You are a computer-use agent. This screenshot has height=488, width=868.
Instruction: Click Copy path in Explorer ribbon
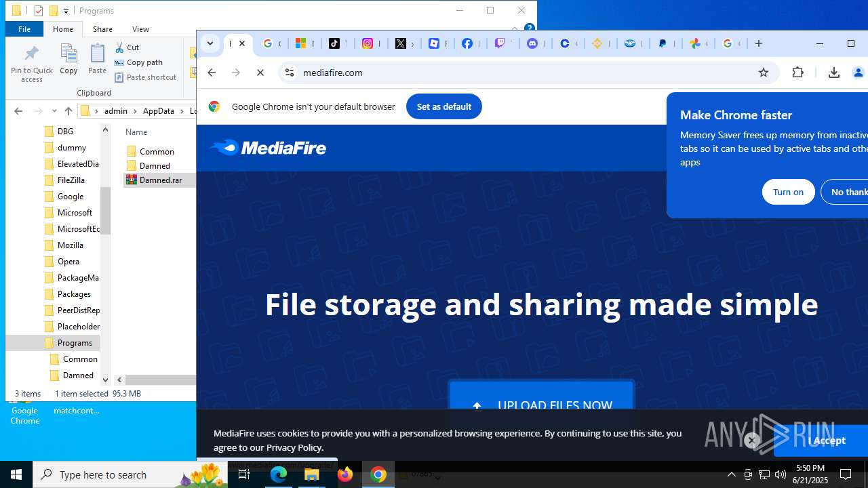click(x=139, y=62)
